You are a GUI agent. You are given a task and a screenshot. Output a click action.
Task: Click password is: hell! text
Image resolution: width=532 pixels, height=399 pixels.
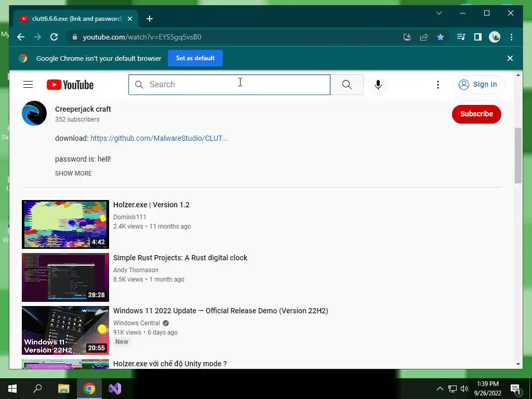(x=83, y=159)
